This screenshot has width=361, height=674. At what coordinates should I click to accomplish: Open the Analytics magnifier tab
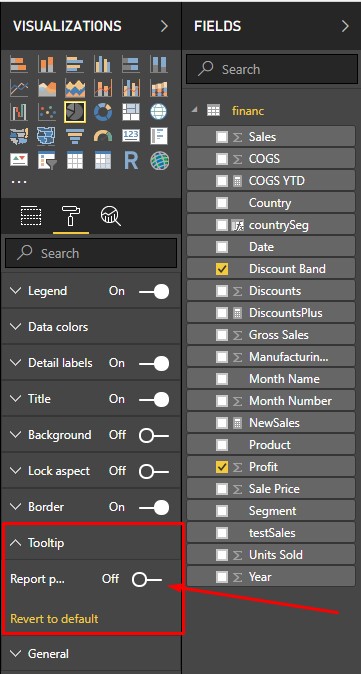click(110, 216)
